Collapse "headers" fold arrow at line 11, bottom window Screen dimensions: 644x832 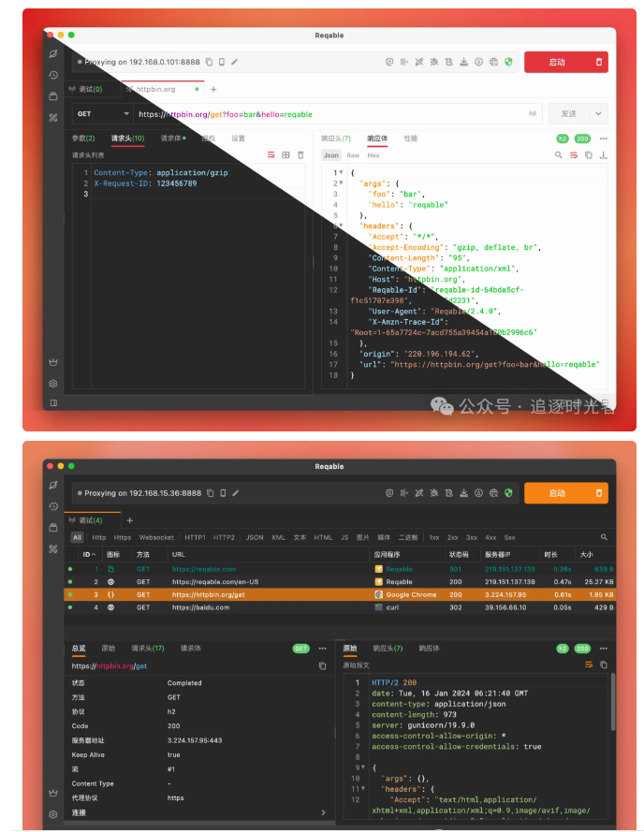point(363,789)
